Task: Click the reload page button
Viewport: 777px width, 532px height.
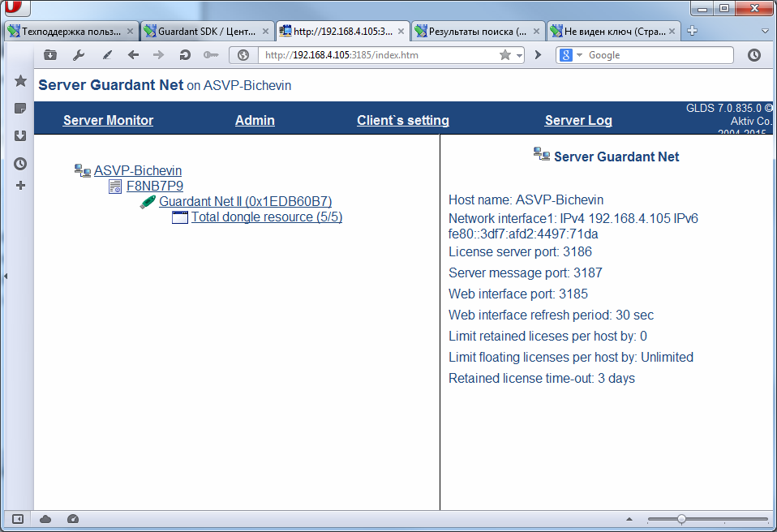Action: click(185, 55)
